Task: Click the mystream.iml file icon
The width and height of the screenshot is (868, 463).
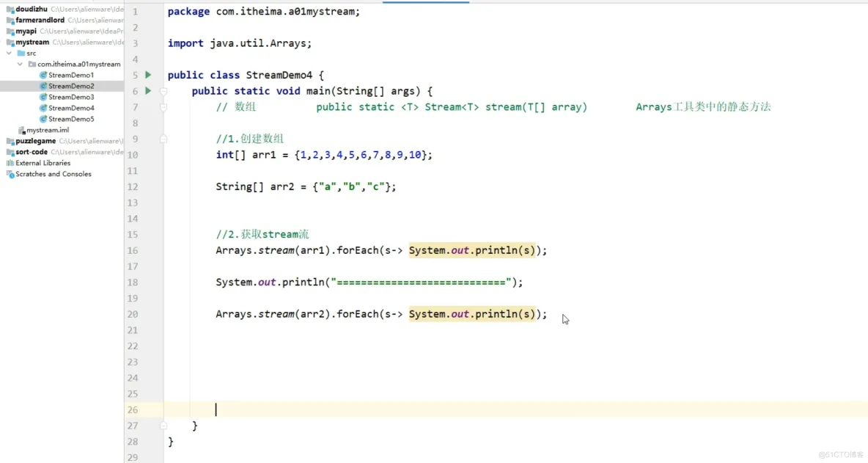Action: click(21, 130)
